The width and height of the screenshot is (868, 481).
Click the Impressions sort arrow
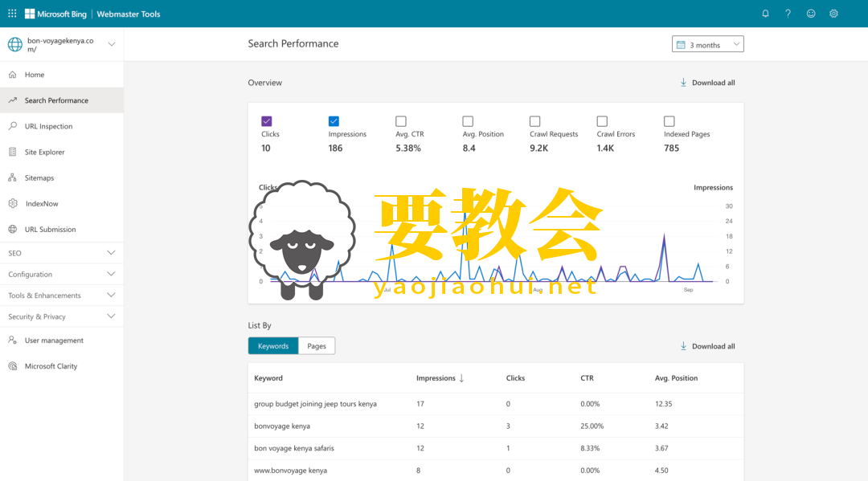[x=461, y=378]
